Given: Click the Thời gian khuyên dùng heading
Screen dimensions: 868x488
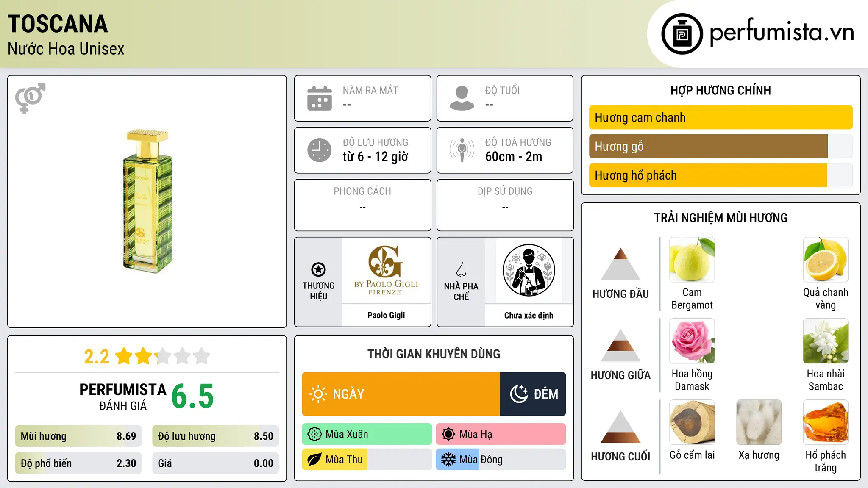Looking at the screenshot, I should pyautogui.click(x=434, y=354).
